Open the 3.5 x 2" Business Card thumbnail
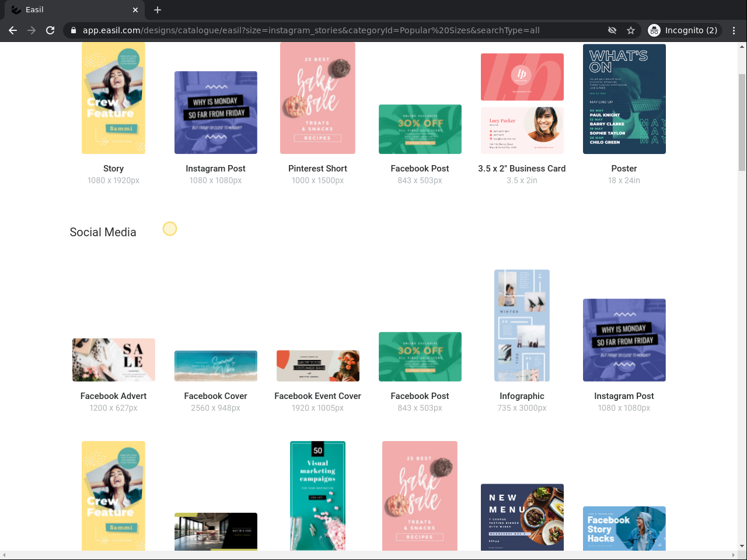 (522, 104)
